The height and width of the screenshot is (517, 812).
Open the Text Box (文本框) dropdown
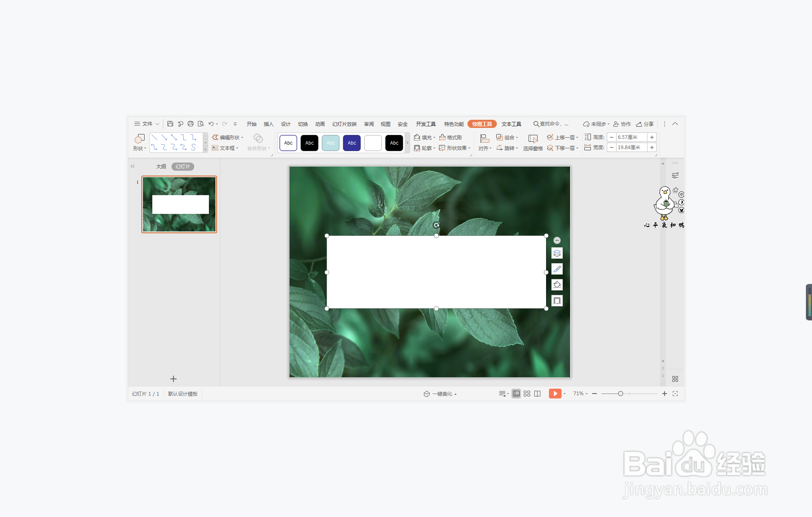225,148
